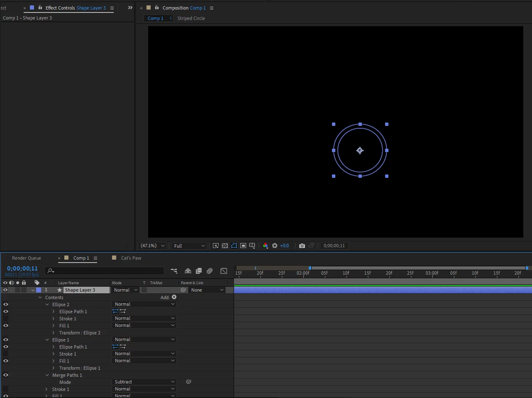
Task: Hide the Ellipse 2 group
Action: pyautogui.click(x=5, y=304)
